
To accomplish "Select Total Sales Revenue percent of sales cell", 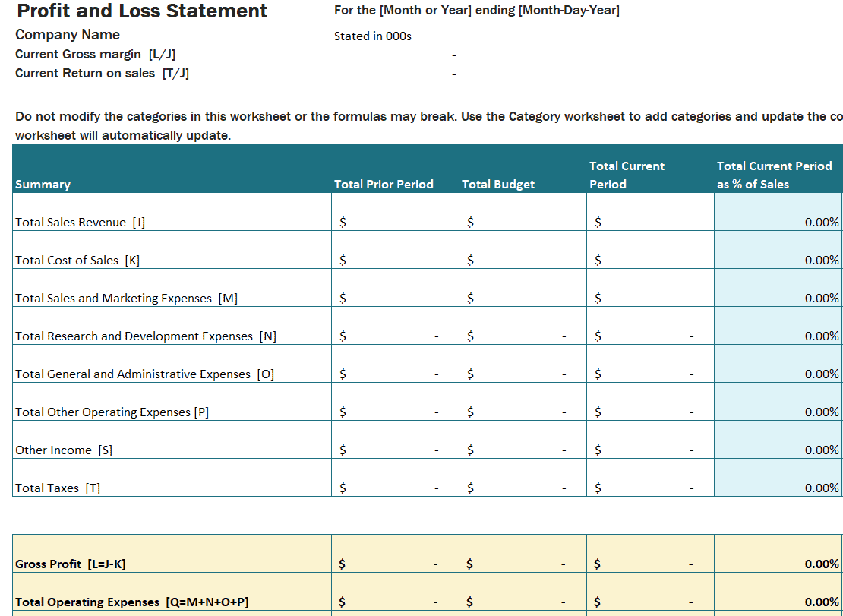I will tap(778, 212).
